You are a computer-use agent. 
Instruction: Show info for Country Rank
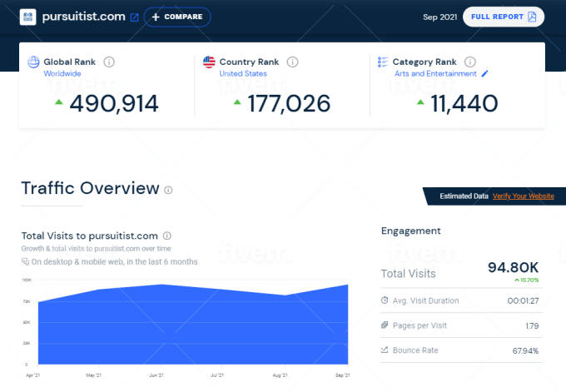292,62
